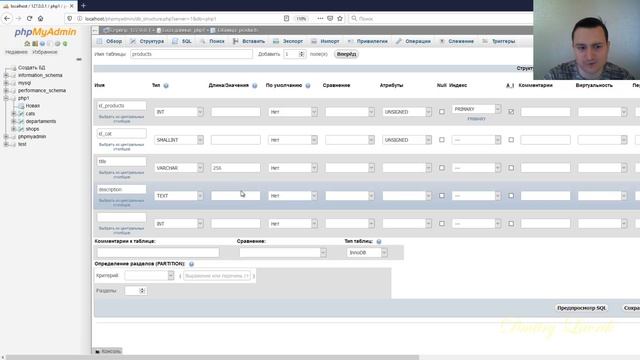Click the length field containing 255
The height and width of the screenshot is (360, 640).
click(x=236, y=168)
